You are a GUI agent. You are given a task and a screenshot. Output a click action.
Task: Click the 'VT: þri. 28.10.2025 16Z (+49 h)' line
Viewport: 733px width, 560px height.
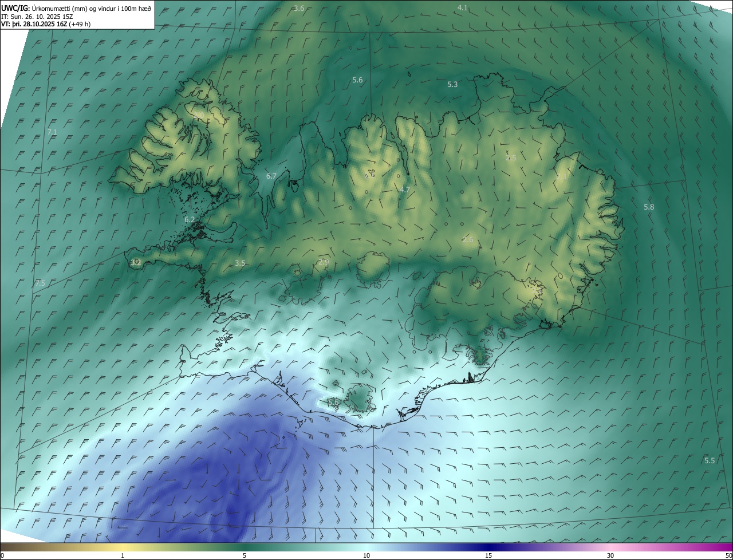point(46,24)
